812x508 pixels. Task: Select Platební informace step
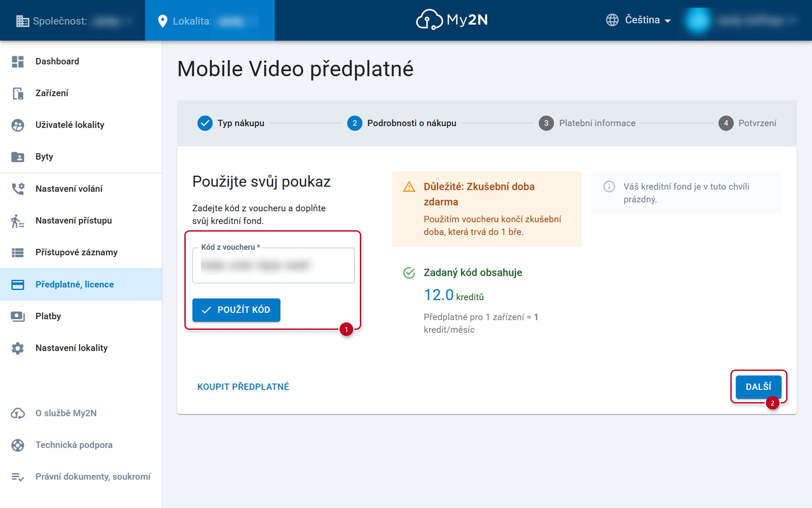click(587, 123)
